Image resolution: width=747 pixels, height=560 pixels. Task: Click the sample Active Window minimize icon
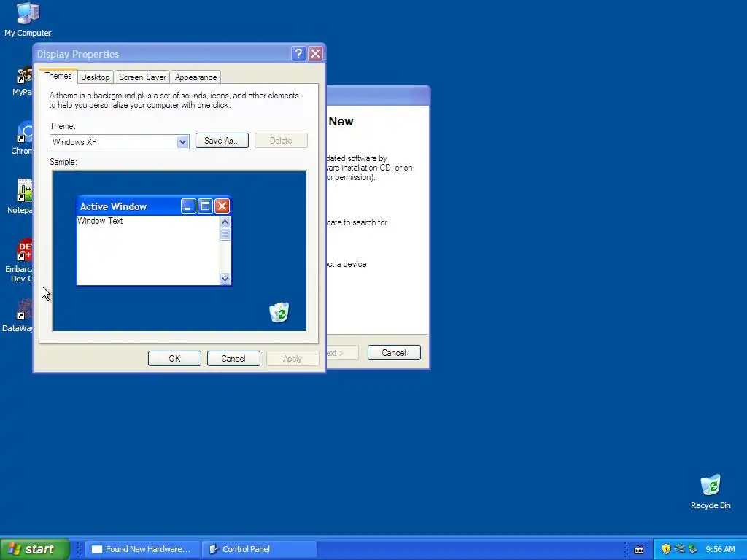pos(188,206)
